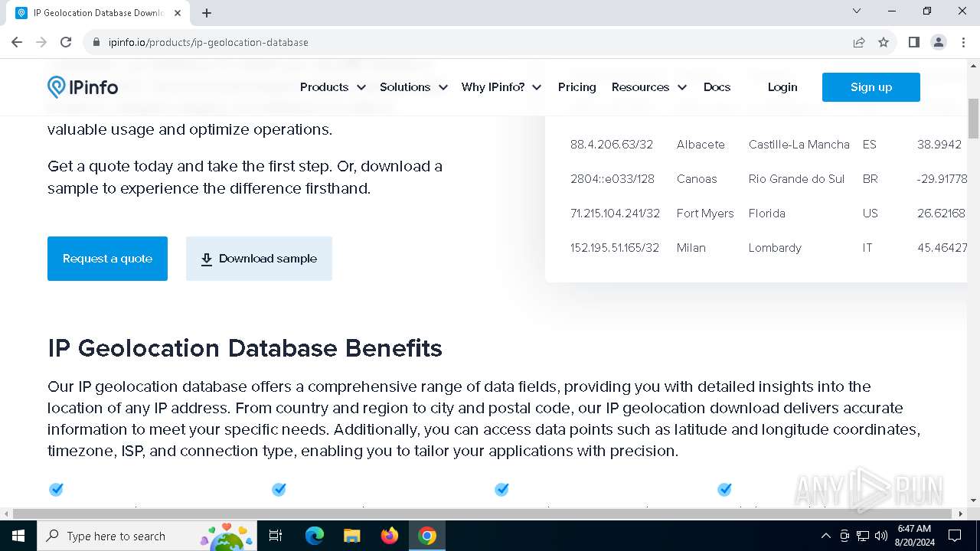Image resolution: width=980 pixels, height=551 pixels.
Task: Click the Rio Grande do Sul cell
Action: 796,179
